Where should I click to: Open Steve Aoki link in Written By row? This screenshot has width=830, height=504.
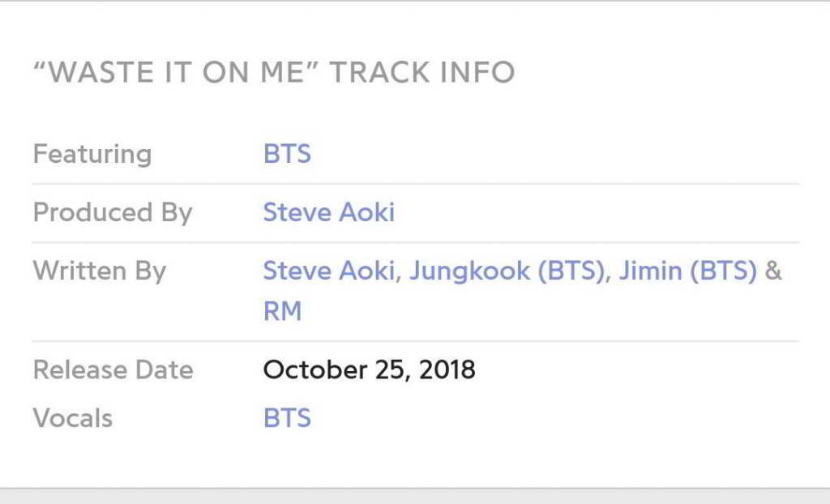pyautogui.click(x=328, y=271)
